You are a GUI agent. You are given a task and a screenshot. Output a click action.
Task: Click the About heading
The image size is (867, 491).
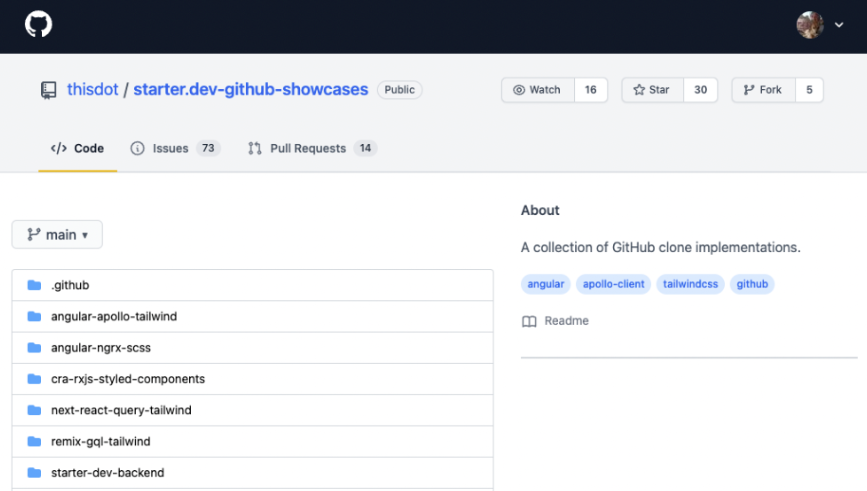(540, 210)
